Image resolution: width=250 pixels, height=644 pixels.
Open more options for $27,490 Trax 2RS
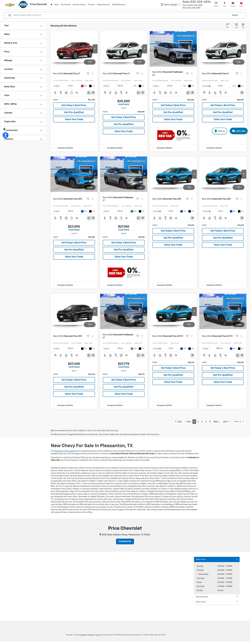[x=93, y=336]
